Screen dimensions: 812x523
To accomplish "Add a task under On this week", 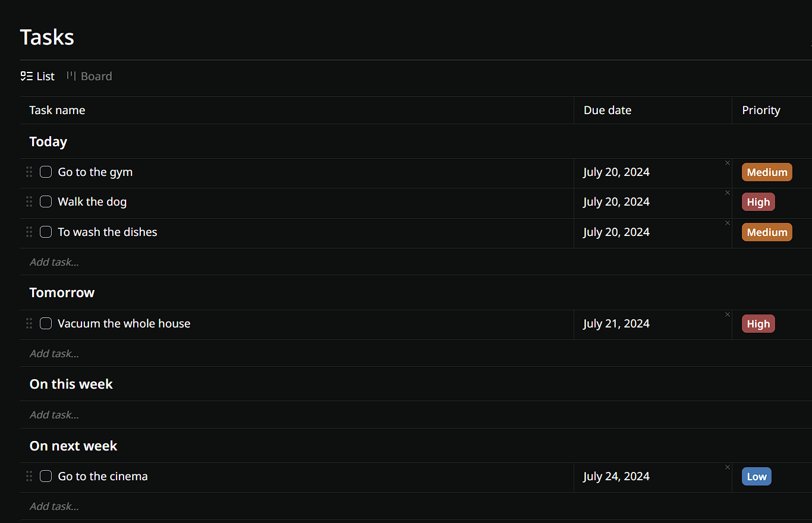I will (x=54, y=415).
